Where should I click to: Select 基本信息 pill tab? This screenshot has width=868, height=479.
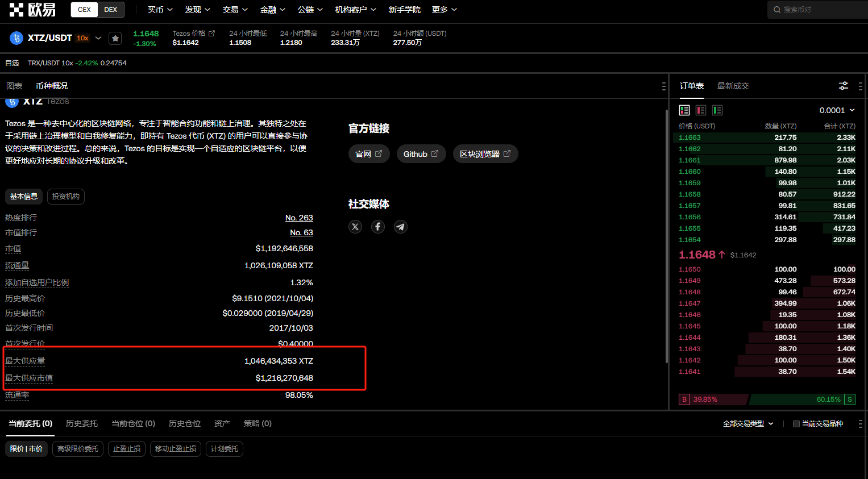(24, 197)
